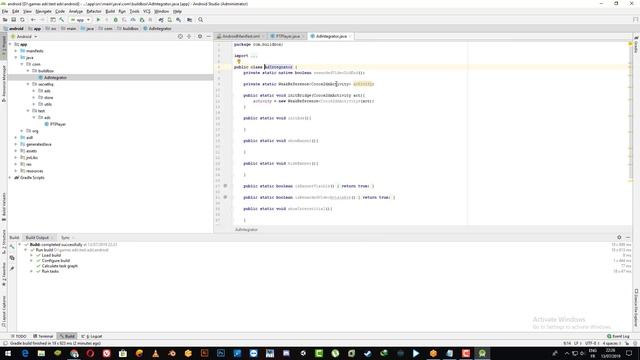Click the Back navigation arrow in toolbar
The height and width of the screenshot is (360, 640).
click(33, 20)
